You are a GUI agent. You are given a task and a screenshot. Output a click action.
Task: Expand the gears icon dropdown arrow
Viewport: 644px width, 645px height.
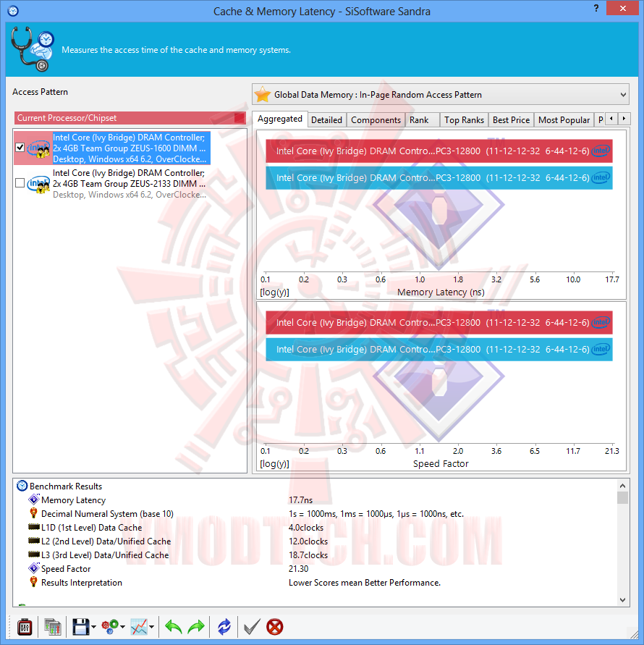pos(123,628)
